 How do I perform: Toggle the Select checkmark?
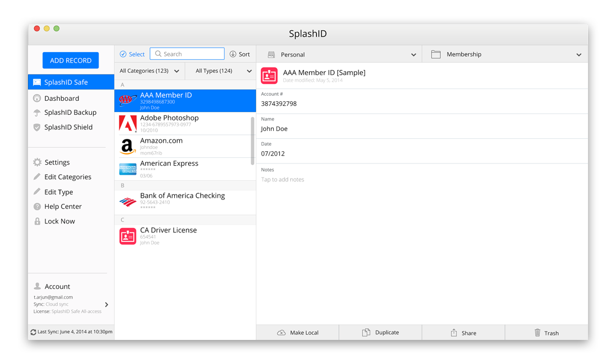[x=123, y=54]
